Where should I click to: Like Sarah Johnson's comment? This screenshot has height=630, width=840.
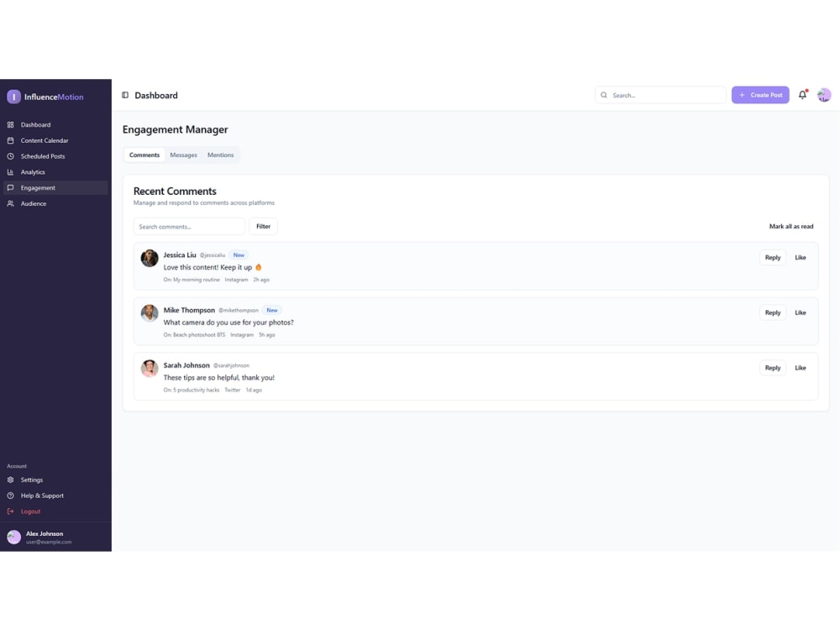[x=801, y=368]
